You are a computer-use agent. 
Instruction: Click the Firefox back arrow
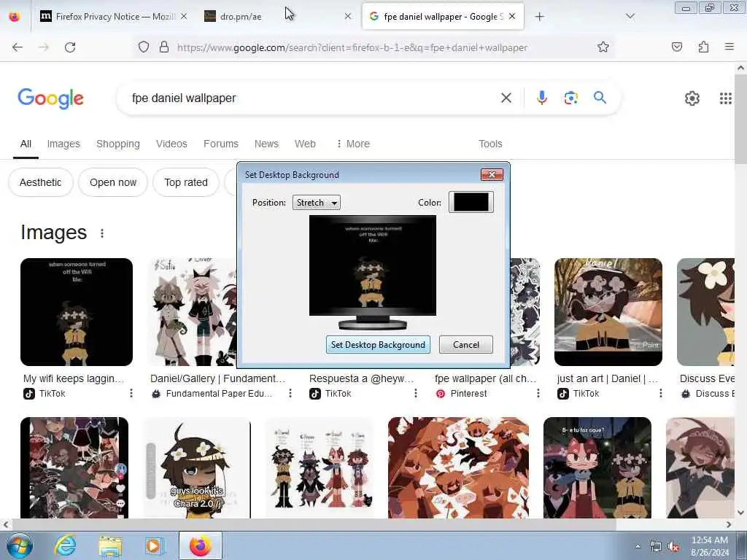[18, 47]
